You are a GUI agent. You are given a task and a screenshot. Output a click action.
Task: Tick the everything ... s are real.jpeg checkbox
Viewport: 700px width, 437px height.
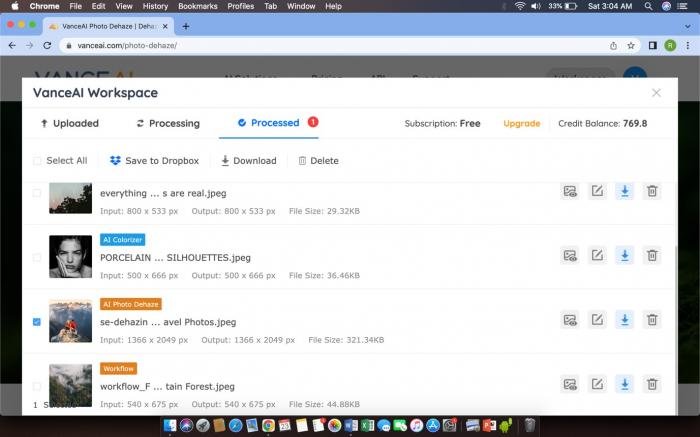click(37, 193)
